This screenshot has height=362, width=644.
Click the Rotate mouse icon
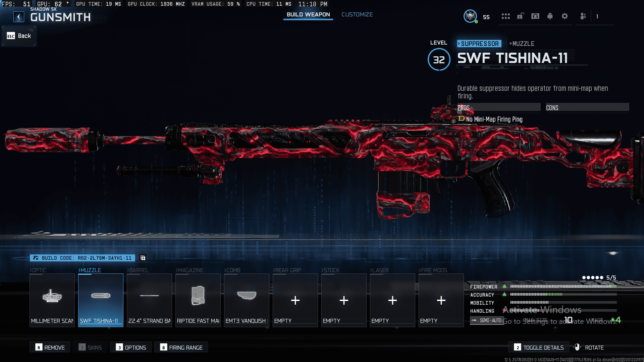tap(577, 347)
